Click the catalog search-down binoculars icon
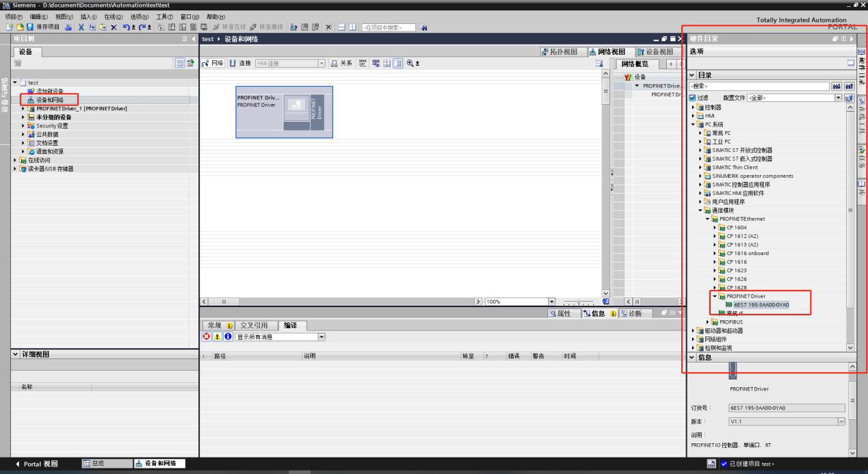The width and height of the screenshot is (868, 474). (837, 87)
